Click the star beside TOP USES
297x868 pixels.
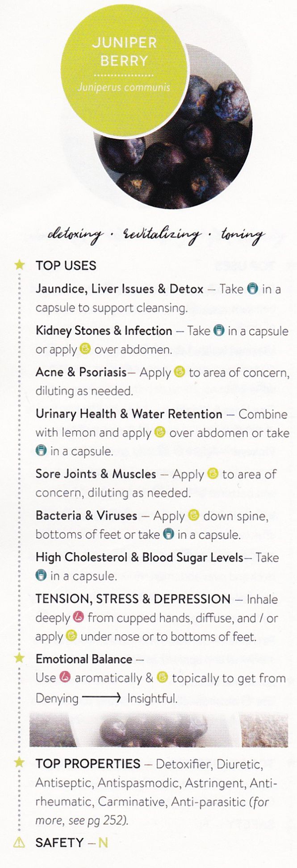point(19,265)
